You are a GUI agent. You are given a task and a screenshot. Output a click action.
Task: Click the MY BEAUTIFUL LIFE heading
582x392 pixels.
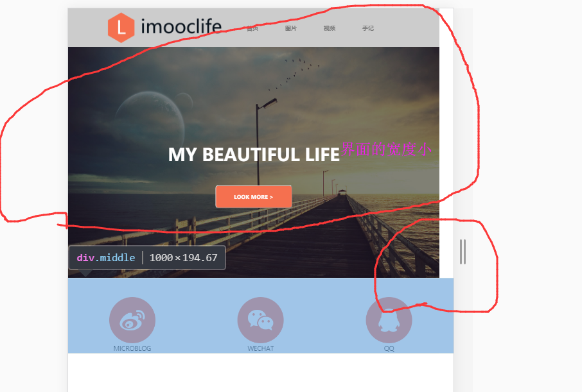pos(254,155)
